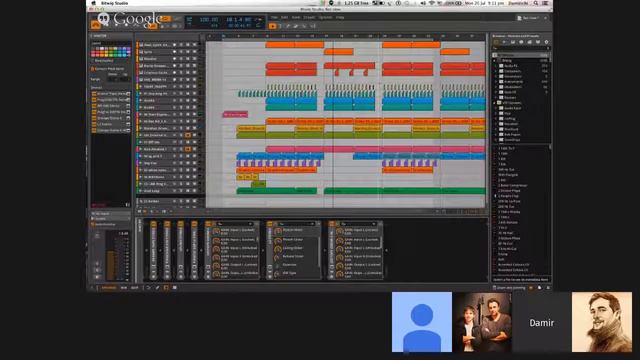Open the display profile dropdown at top right

pyautogui.click(x=532, y=18)
